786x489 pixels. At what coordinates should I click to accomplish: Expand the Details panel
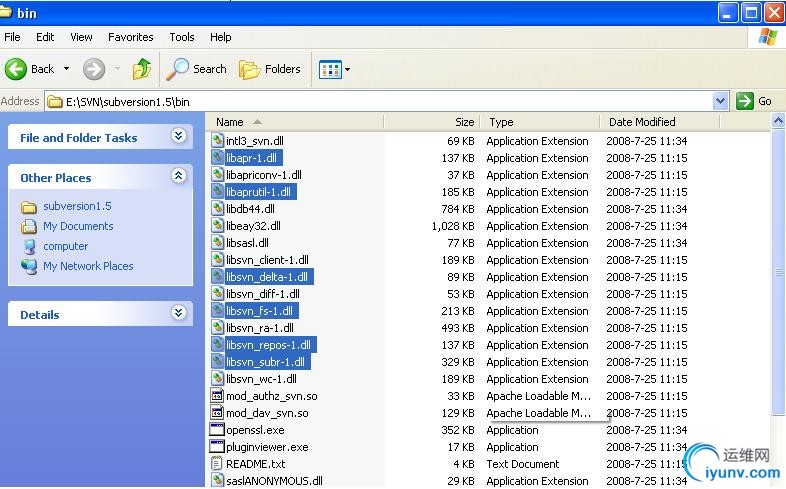pyautogui.click(x=178, y=313)
